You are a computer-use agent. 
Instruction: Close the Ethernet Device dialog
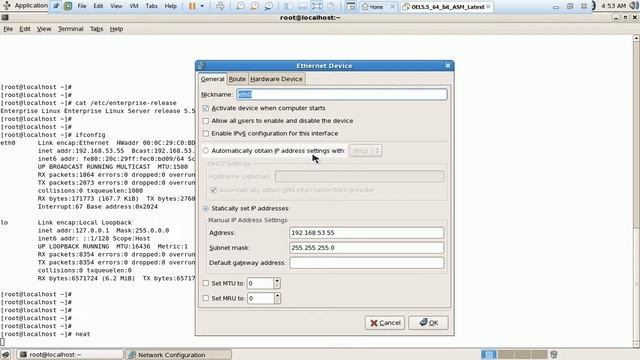[448, 66]
